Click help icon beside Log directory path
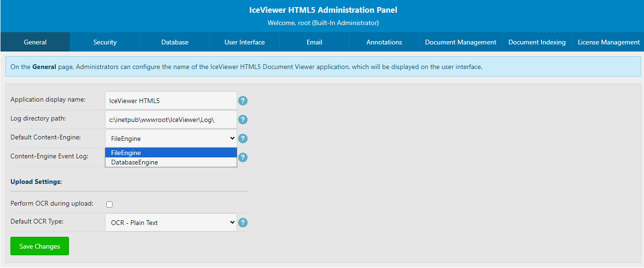 [x=243, y=120]
